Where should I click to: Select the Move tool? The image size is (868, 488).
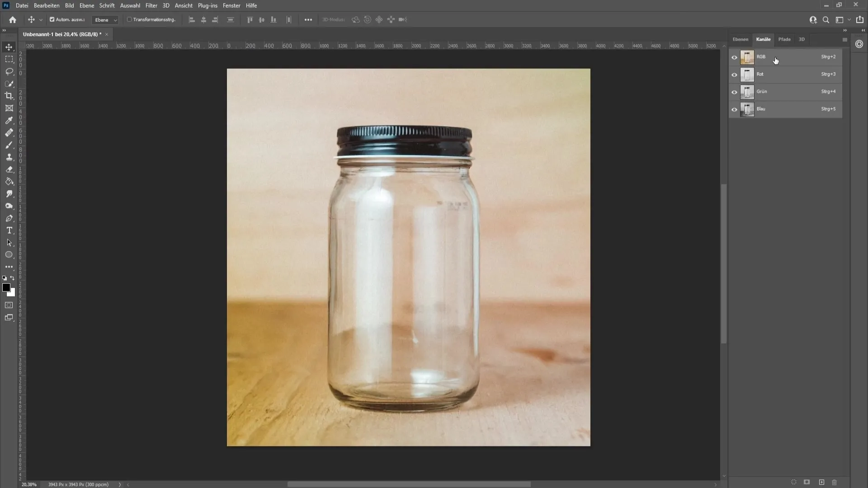coord(9,47)
